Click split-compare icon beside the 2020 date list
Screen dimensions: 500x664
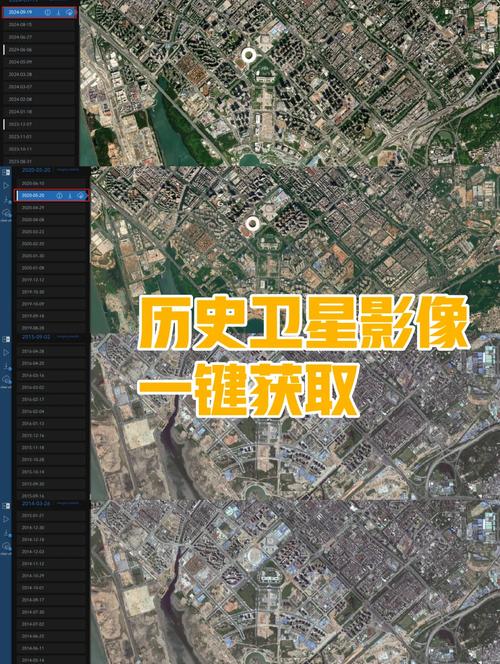(6, 172)
